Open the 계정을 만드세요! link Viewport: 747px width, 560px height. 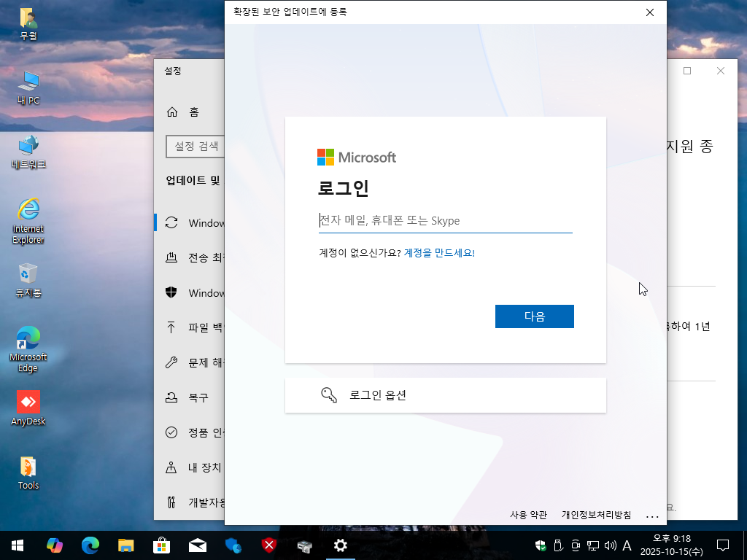tap(439, 253)
